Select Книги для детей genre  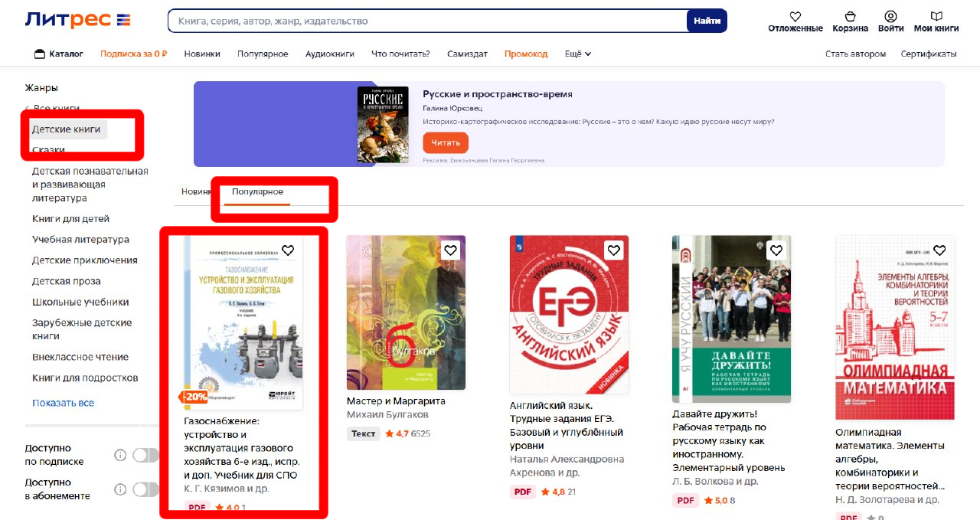(x=70, y=218)
